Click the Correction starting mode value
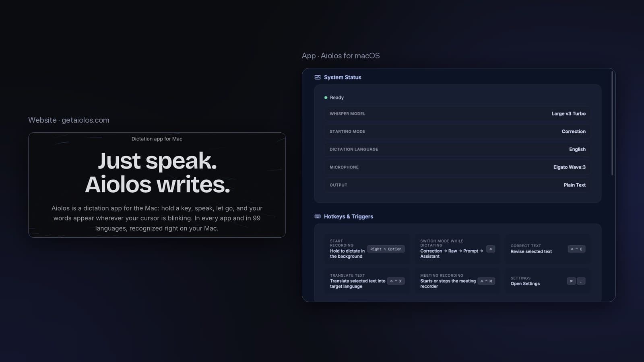The height and width of the screenshot is (362, 644). pyautogui.click(x=574, y=132)
